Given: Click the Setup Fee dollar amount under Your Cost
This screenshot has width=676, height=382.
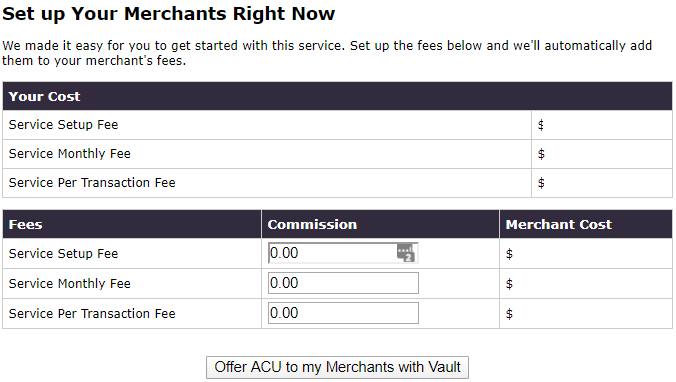Looking at the screenshot, I should coord(541,125).
